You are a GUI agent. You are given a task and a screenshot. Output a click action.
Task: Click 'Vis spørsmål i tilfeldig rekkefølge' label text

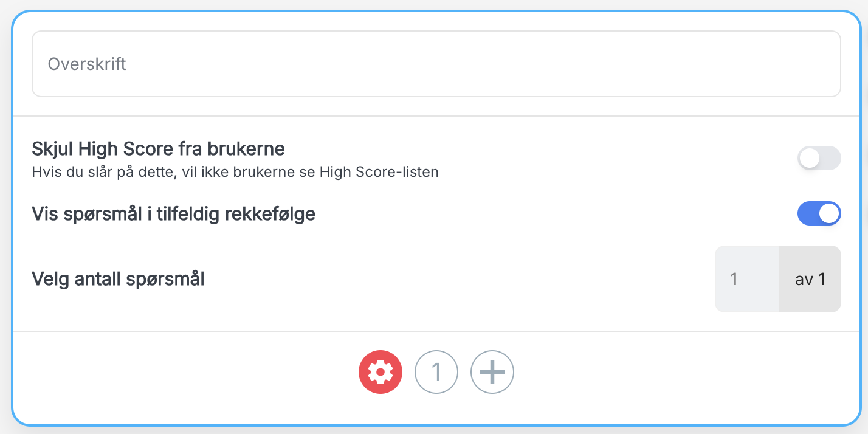(x=173, y=214)
